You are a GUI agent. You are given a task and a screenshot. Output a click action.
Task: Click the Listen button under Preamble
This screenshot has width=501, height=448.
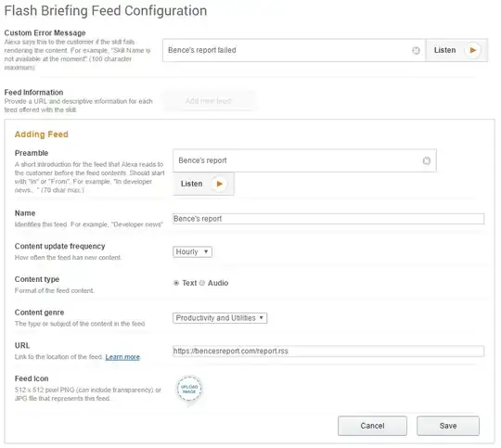(203, 184)
